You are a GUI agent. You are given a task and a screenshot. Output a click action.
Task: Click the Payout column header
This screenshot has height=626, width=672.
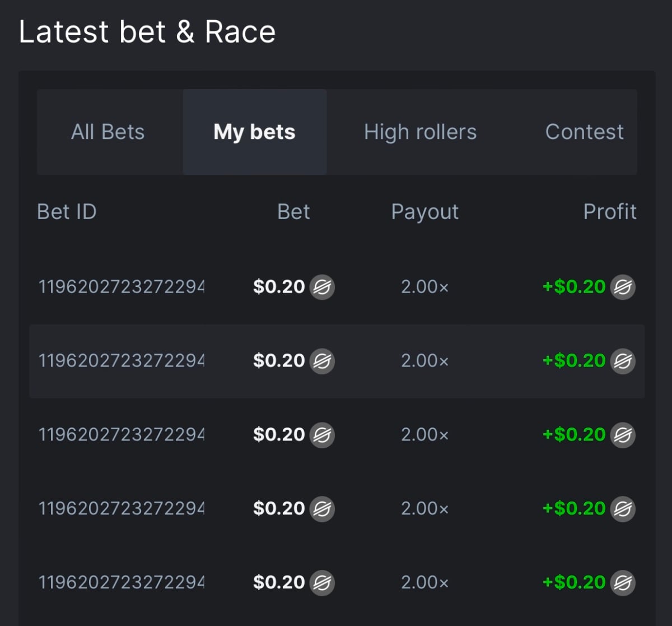424,212
